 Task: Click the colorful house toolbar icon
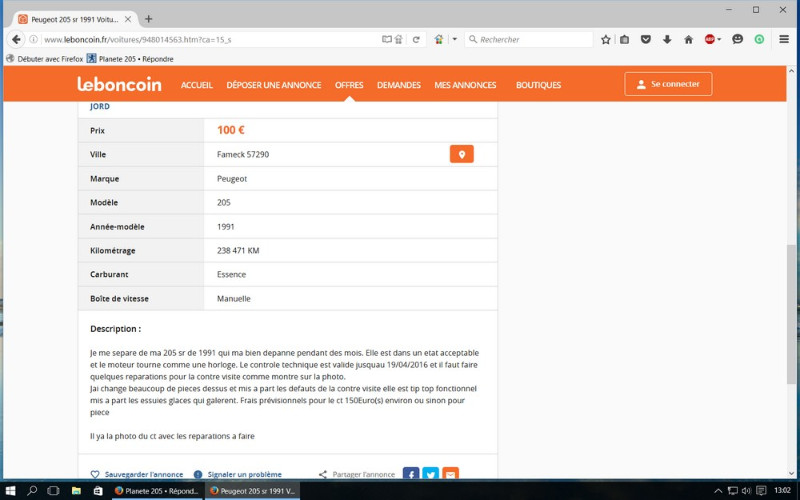[x=439, y=39]
